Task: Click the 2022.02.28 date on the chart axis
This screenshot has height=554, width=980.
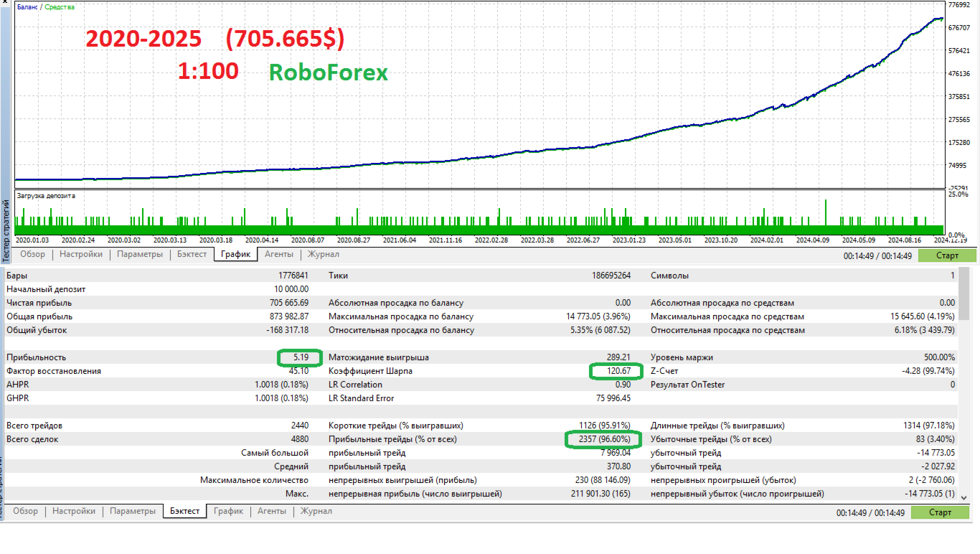Action: click(491, 240)
